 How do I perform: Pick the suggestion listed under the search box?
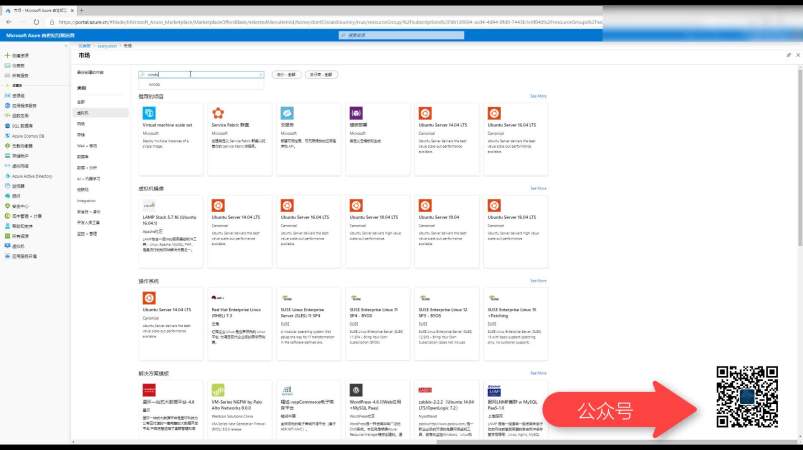201,84
